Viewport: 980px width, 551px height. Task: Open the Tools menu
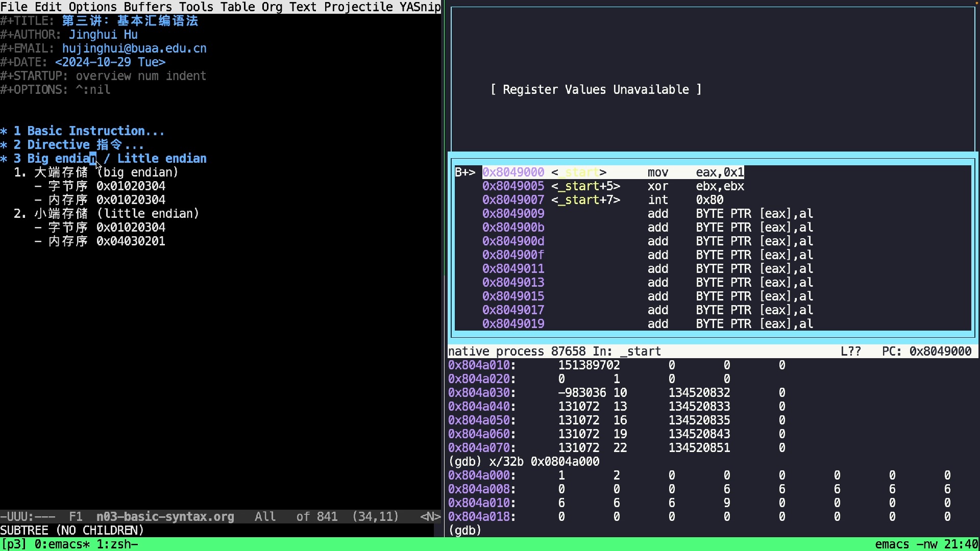tap(196, 7)
